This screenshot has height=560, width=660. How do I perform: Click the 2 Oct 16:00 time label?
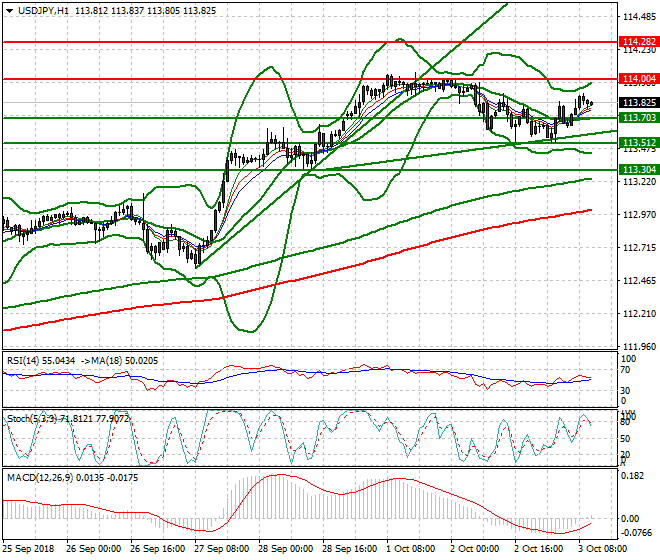539,549
